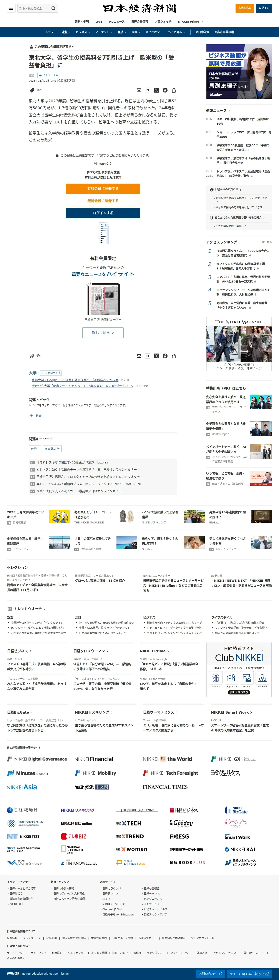The height and width of the screenshot is (980, 279).
Task: Open the 速報ニュース section heading link
Action: [218, 111]
